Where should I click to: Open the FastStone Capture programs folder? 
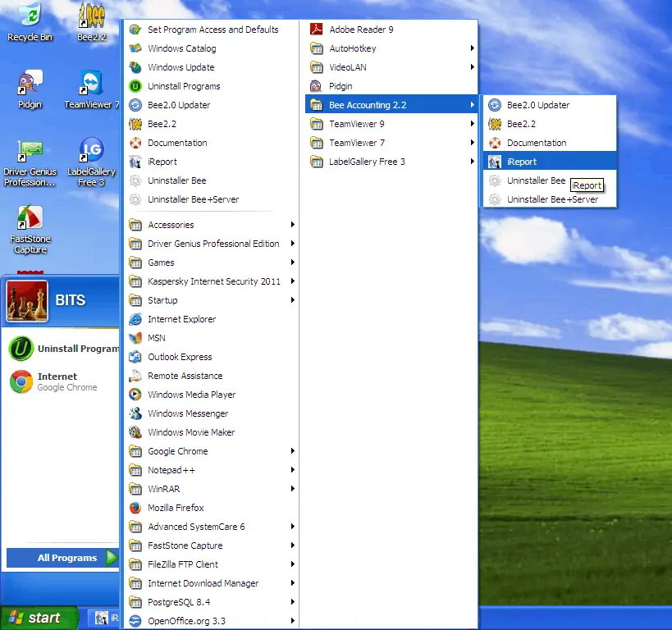[x=211, y=546]
